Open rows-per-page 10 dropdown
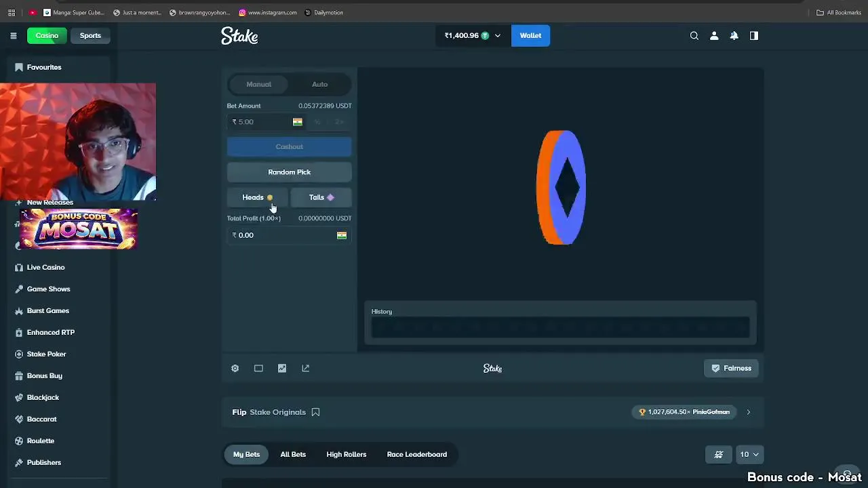Image resolution: width=868 pixels, height=488 pixels. (749, 454)
